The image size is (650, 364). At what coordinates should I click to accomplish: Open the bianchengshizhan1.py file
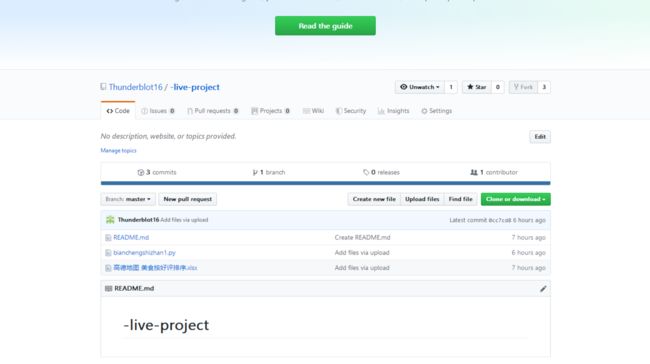144,252
